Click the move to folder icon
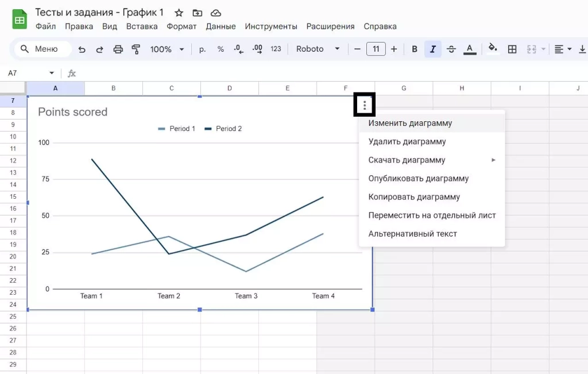The width and height of the screenshot is (588, 374). [x=198, y=13]
